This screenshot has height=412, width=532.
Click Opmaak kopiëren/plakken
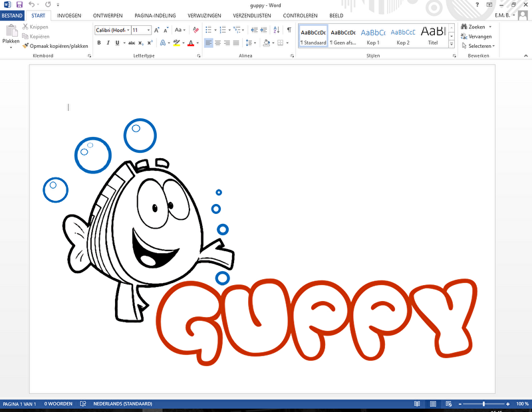[55, 46]
